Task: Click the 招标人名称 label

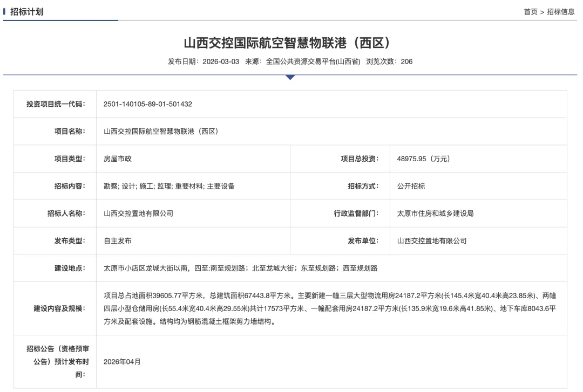Action: 66,214
